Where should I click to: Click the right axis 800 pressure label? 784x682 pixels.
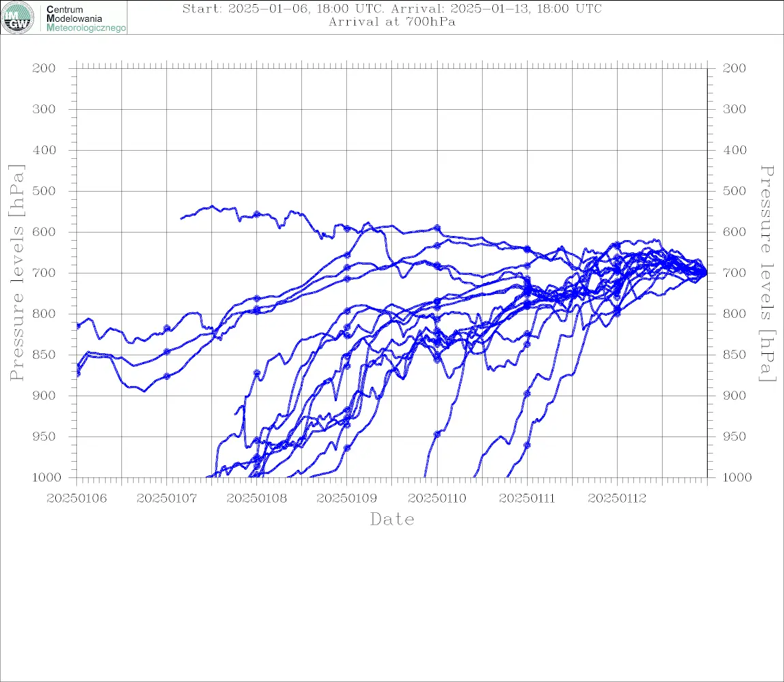[x=734, y=314]
